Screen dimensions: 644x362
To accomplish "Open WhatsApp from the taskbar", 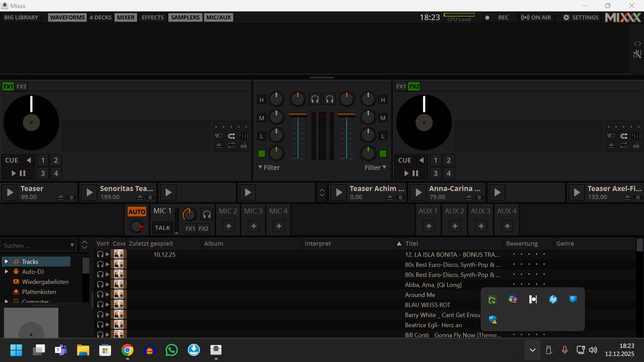I will click(x=171, y=350).
